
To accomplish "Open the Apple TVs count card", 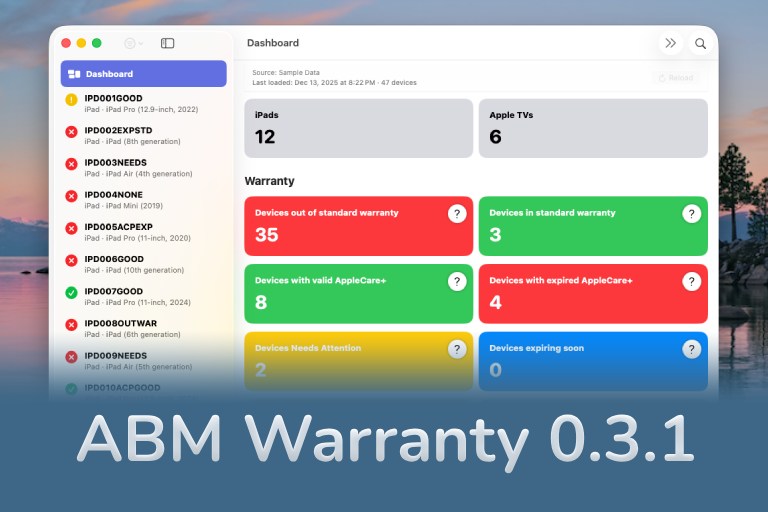I will click(x=593, y=128).
